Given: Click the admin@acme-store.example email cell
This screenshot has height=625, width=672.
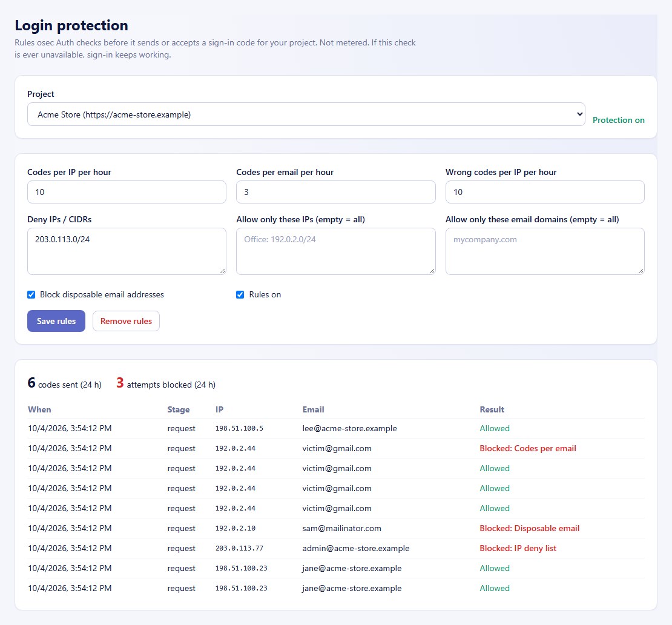Looking at the screenshot, I should 356,548.
